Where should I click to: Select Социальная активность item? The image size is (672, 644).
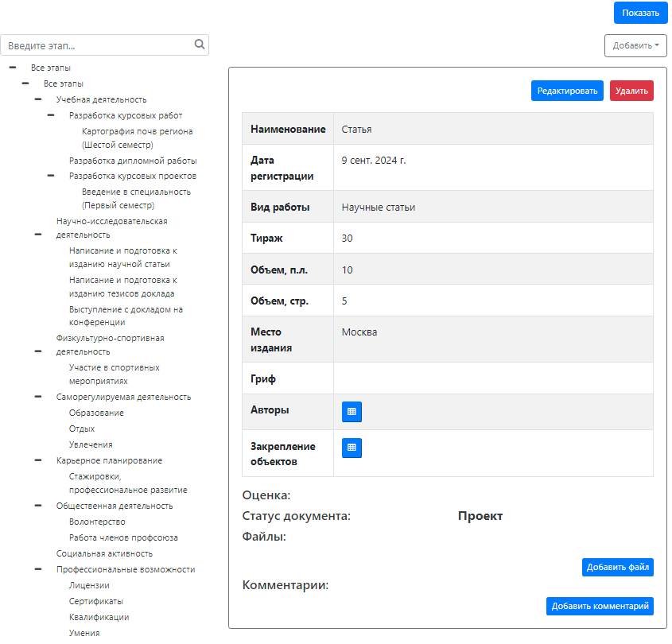coord(104,553)
